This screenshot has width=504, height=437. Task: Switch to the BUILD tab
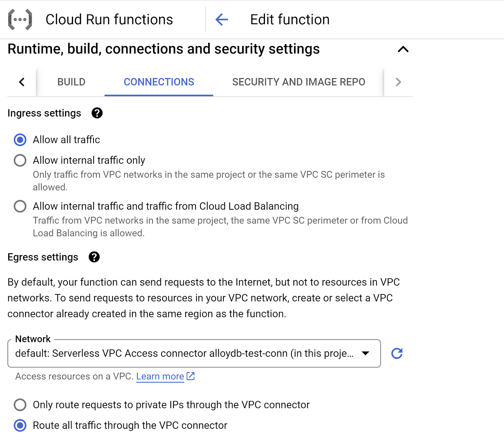tap(71, 82)
